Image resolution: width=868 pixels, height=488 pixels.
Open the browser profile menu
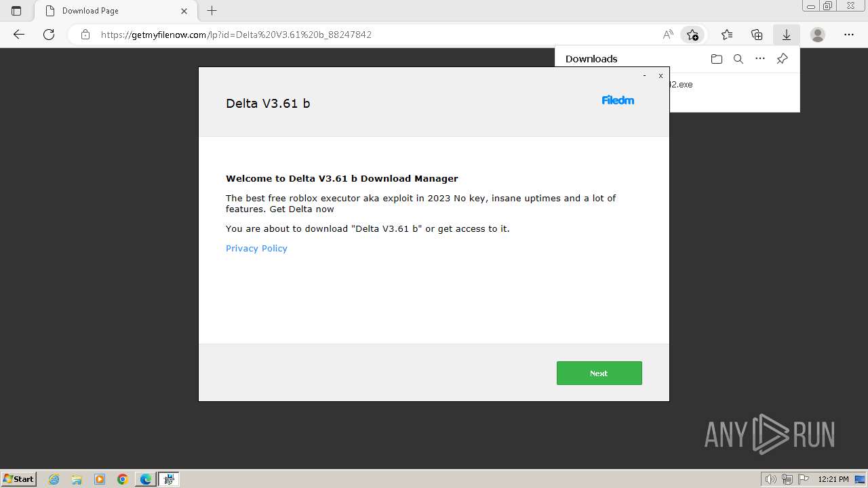click(x=818, y=35)
